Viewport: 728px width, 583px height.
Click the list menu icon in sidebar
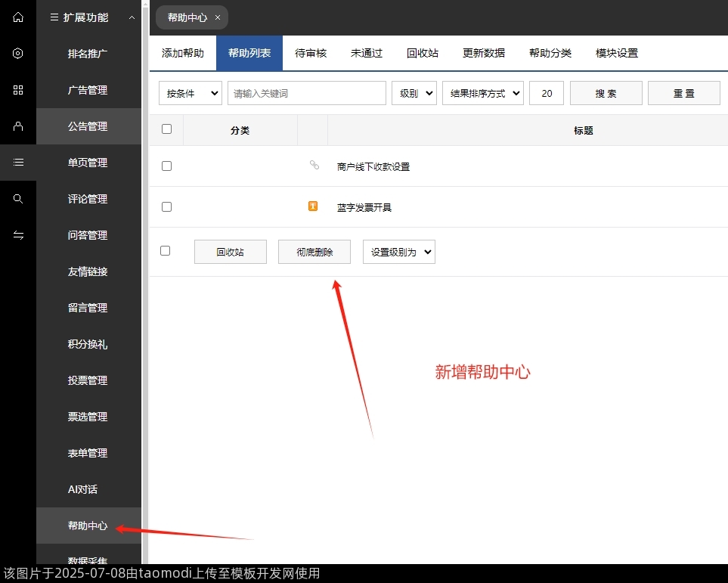[x=17, y=163]
